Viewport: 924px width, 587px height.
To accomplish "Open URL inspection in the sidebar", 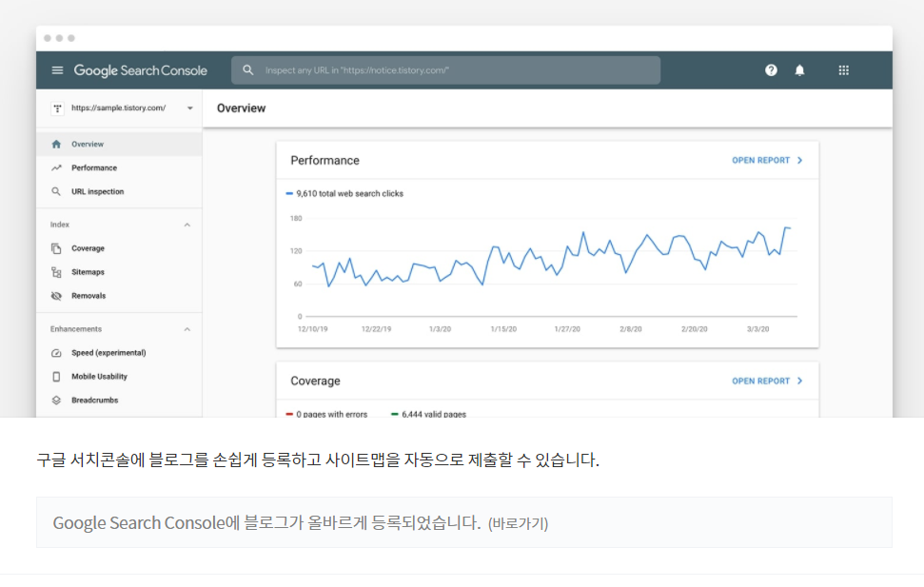I will pos(119,191).
